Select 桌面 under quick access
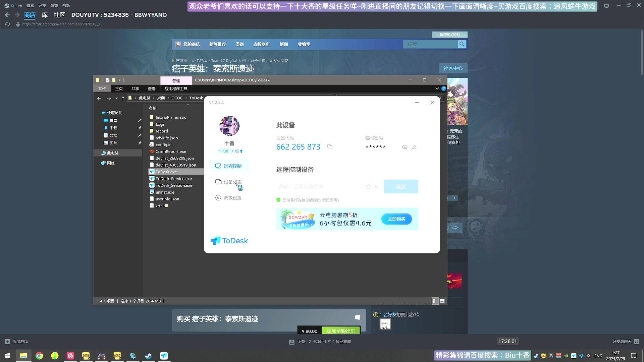644x362 pixels. point(113,120)
